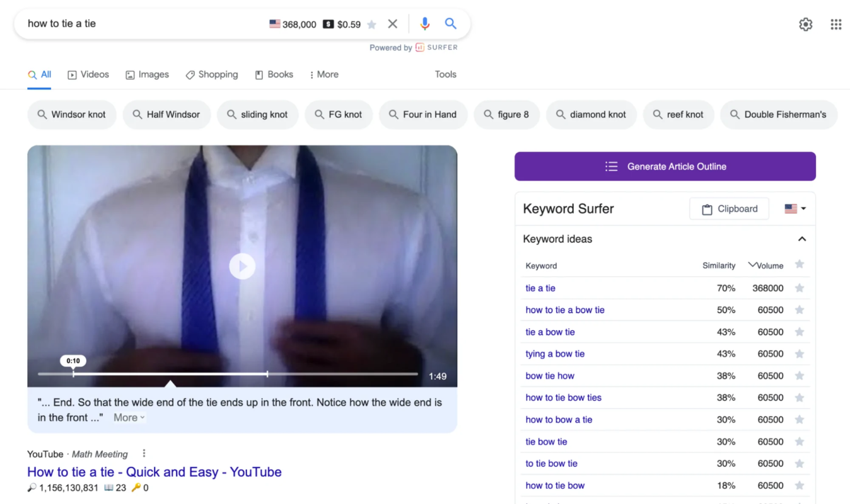Open the 'tie bow tie' keyword link
The height and width of the screenshot is (504, 850).
coord(546,442)
